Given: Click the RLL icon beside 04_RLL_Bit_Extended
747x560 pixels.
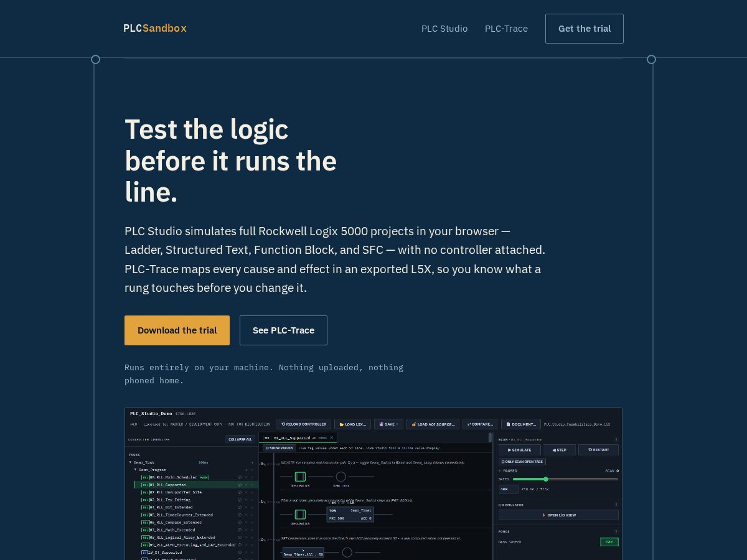Looking at the screenshot, I should pos(145,507).
